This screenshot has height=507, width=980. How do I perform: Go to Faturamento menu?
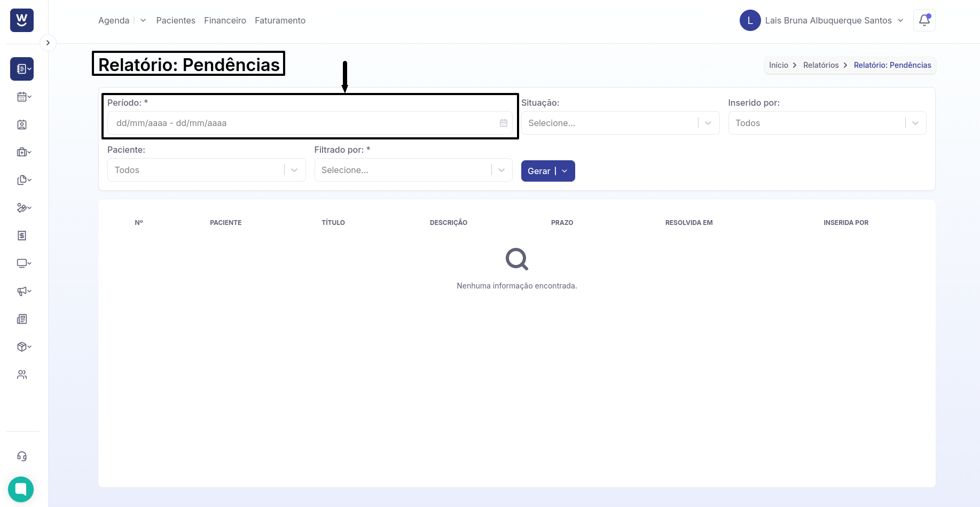pyautogui.click(x=280, y=20)
